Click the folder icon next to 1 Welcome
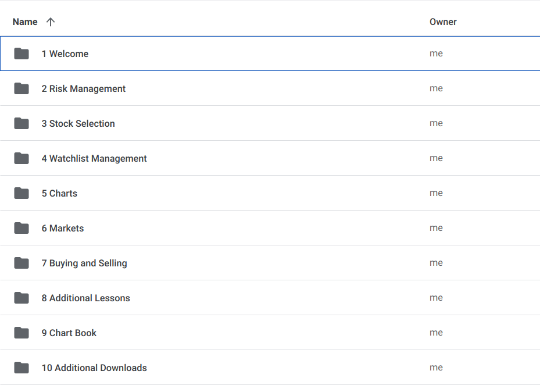 tap(21, 53)
